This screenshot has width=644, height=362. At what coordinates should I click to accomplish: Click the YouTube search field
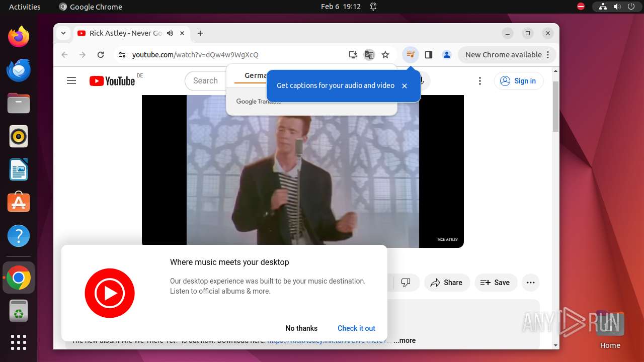pos(205,81)
